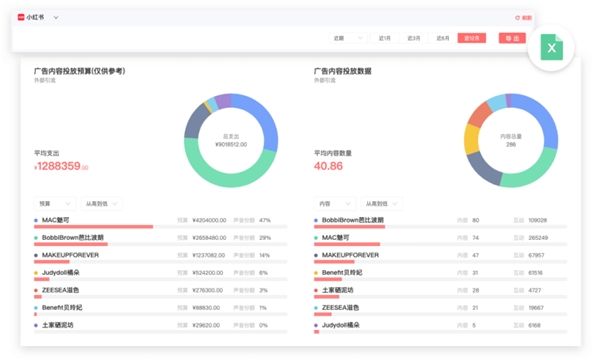Click Judydoll橘朵 in the content data list
The width and height of the screenshot is (600, 360).
click(x=341, y=325)
